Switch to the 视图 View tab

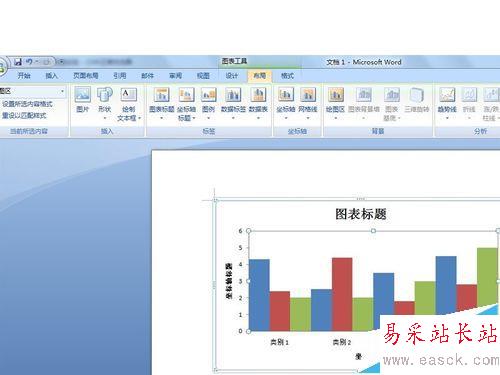click(x=203, y=76)
